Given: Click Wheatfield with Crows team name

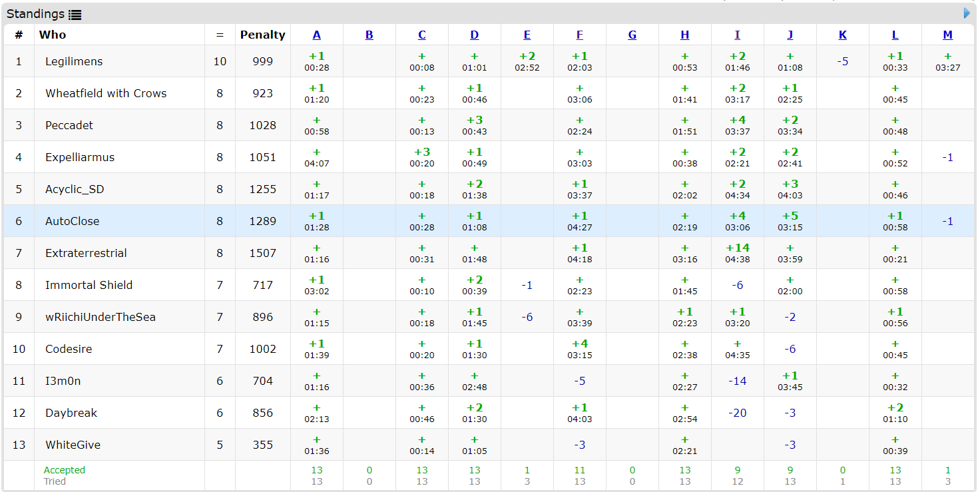Looking at the screenshot, I should 106,93.
